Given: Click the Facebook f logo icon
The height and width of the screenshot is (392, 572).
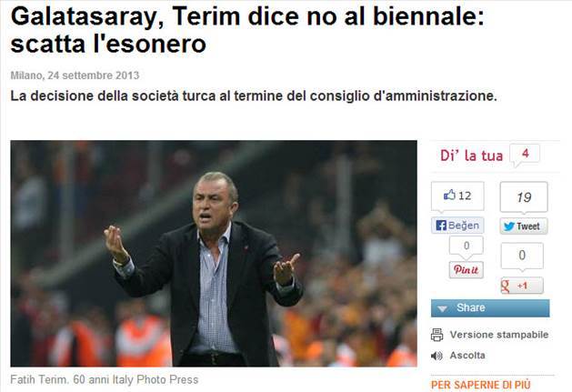Looking at the screenshot, I should click(x=441, y=226).
